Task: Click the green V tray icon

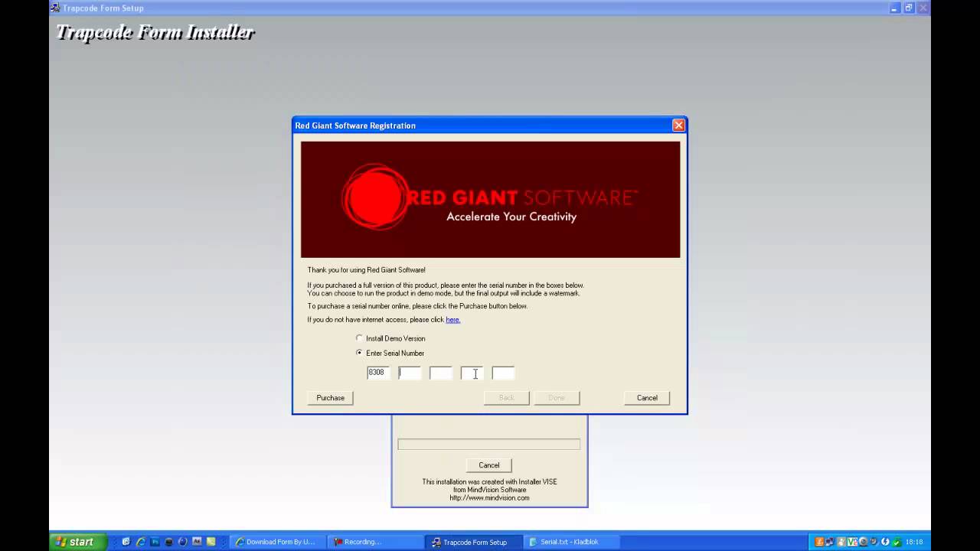Action: [x=852, y=542]
